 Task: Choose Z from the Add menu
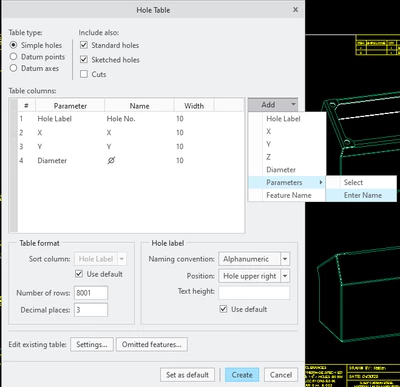click(x=269, y=157)
